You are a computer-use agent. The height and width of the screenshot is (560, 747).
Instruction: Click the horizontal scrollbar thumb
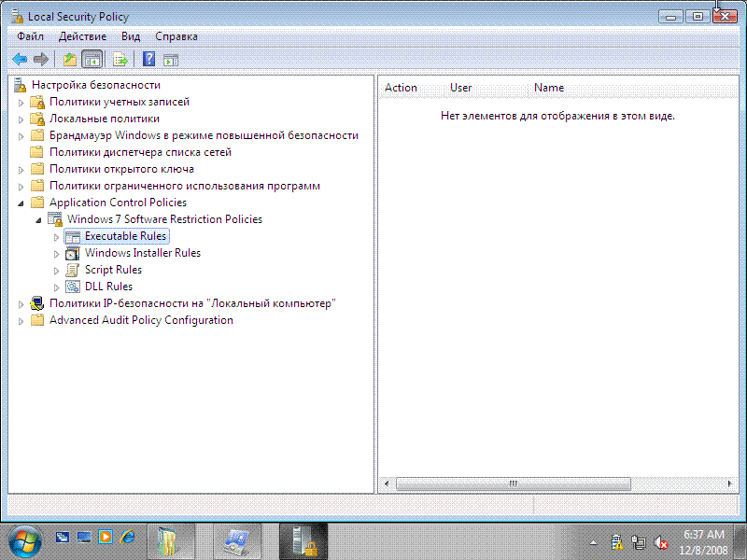coord(514,483)
